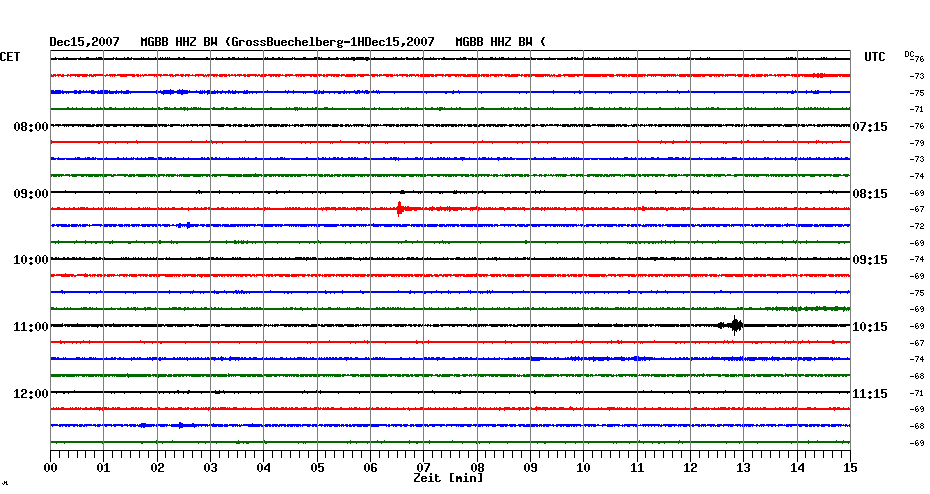Click minute tick label 12

click(x=690, y=467)
